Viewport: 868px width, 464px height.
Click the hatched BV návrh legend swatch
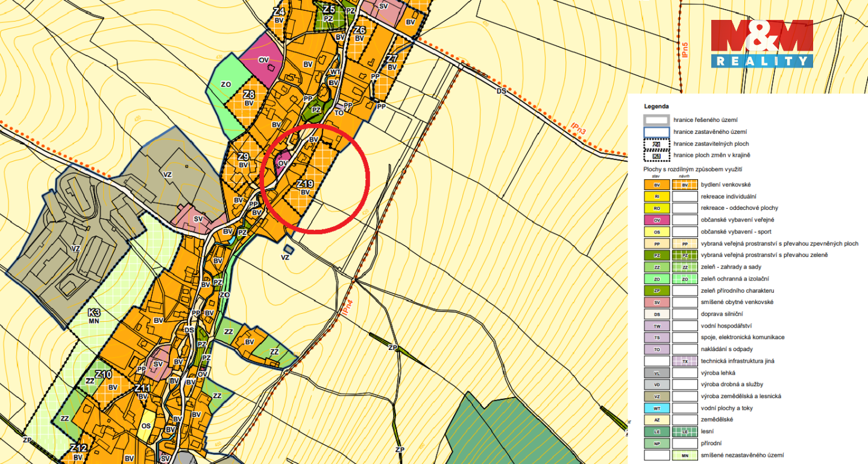pyautogui.click(x=685, y=185)
